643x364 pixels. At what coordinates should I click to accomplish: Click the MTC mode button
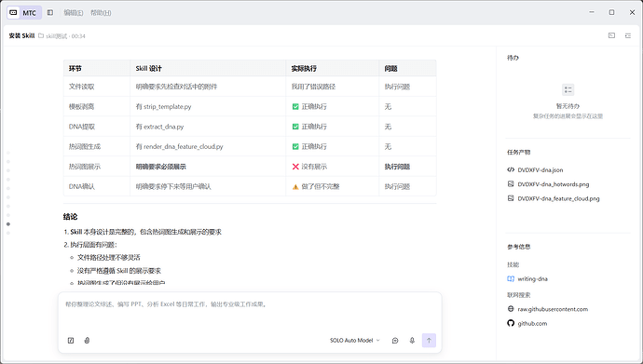click(x=24, y=13)
